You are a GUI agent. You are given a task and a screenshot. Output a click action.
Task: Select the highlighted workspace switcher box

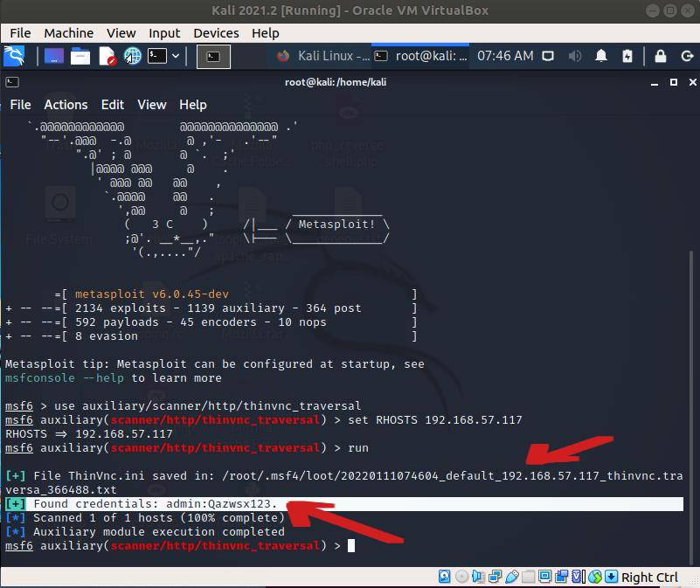[213, 57]
